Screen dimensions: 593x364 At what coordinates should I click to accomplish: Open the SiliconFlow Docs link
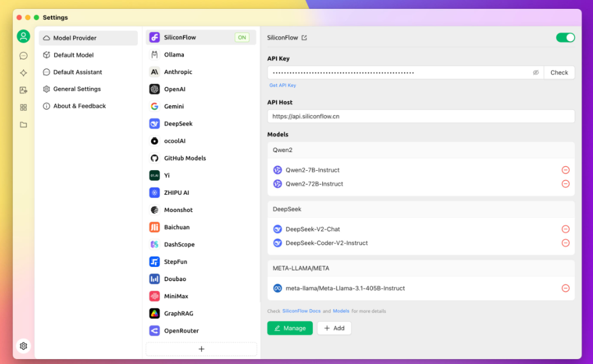[x=301, y=311]
